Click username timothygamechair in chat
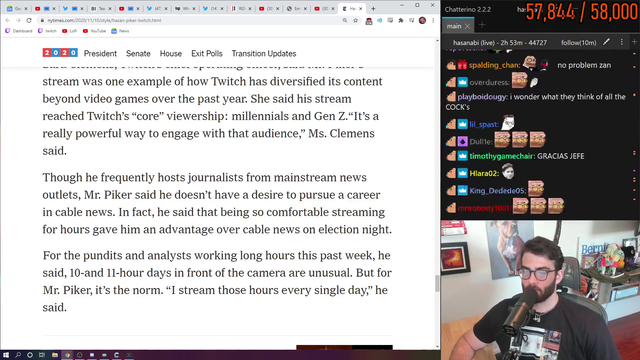 pos(502,156)
